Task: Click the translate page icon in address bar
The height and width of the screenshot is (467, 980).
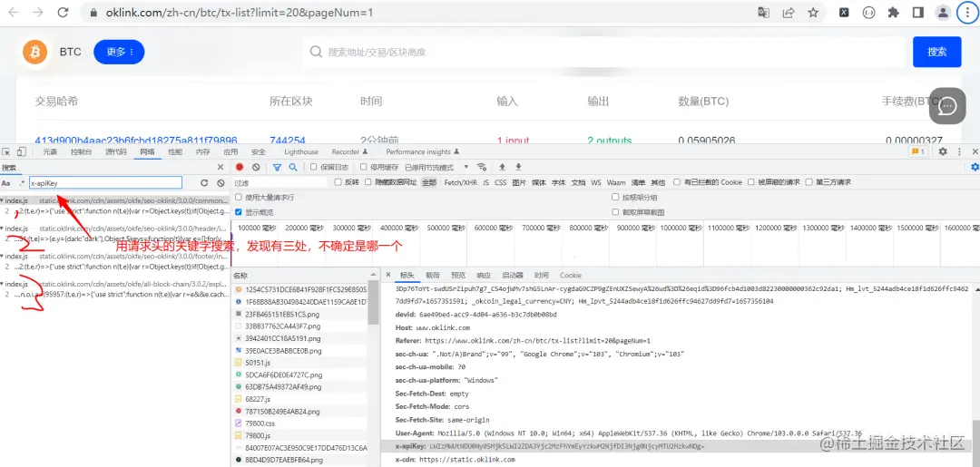Action: (x=764, y=12)
